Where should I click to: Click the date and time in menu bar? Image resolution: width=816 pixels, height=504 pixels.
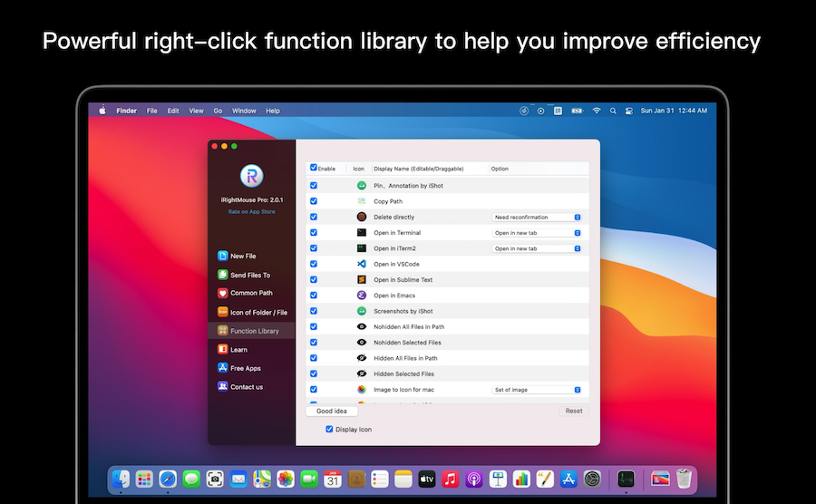(674, 111)
